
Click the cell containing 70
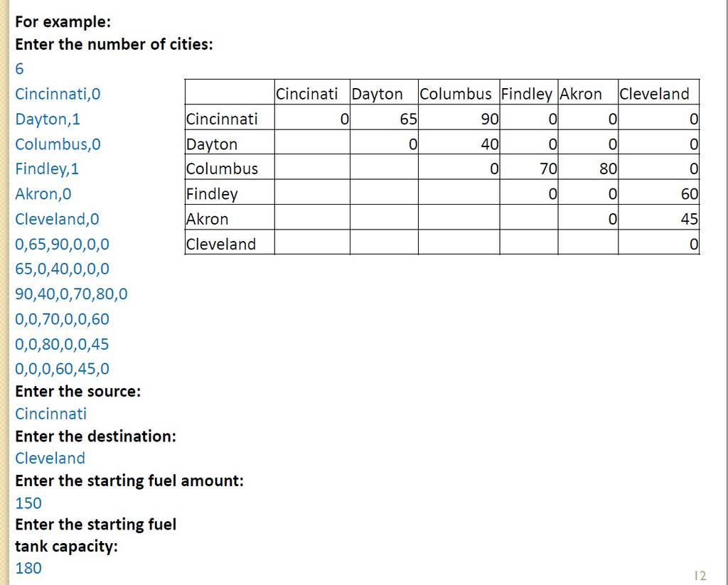click(x=529, y=167)
